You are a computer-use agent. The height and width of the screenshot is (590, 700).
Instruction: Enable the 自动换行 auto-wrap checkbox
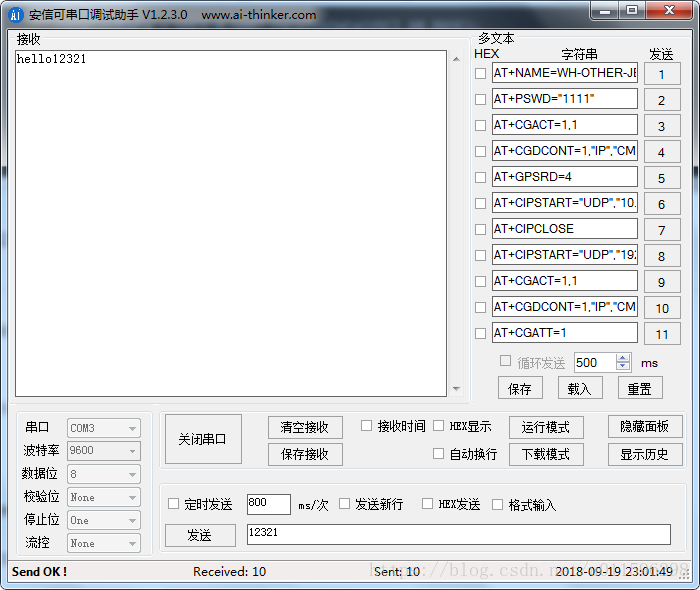(x=439, y=454)
